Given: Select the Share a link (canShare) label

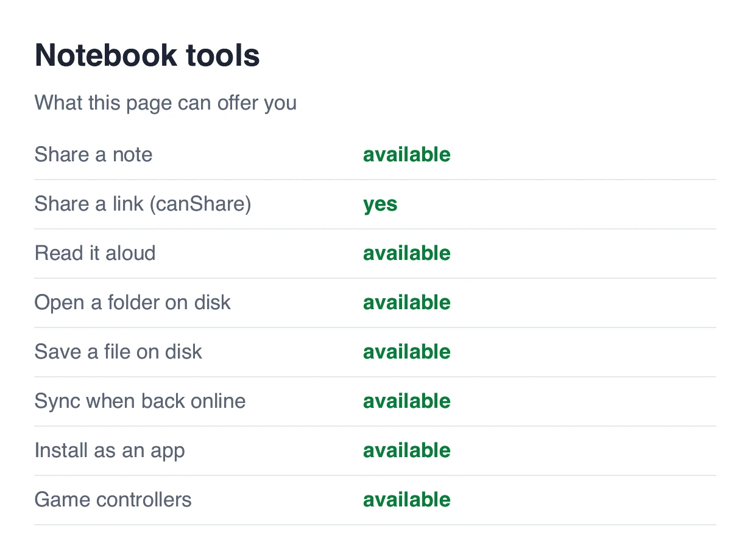Looking at the screenshot, I should click(x=143, y=204).
